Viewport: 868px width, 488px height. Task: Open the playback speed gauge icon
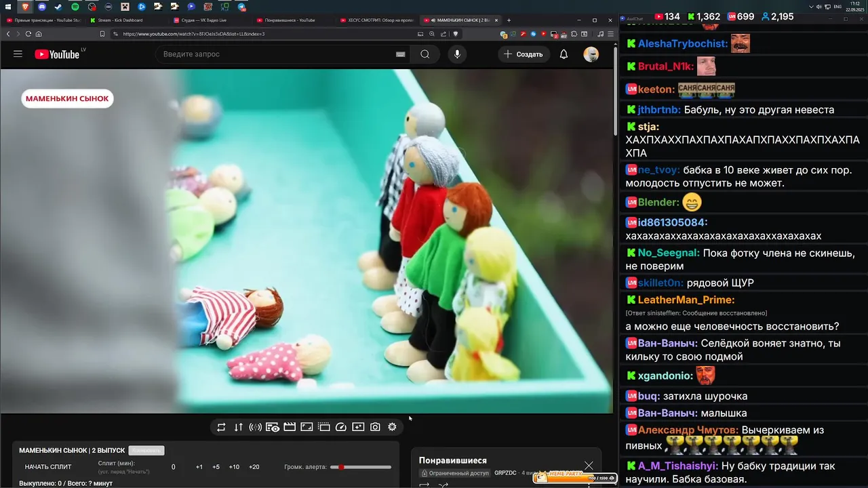point(341,427)
